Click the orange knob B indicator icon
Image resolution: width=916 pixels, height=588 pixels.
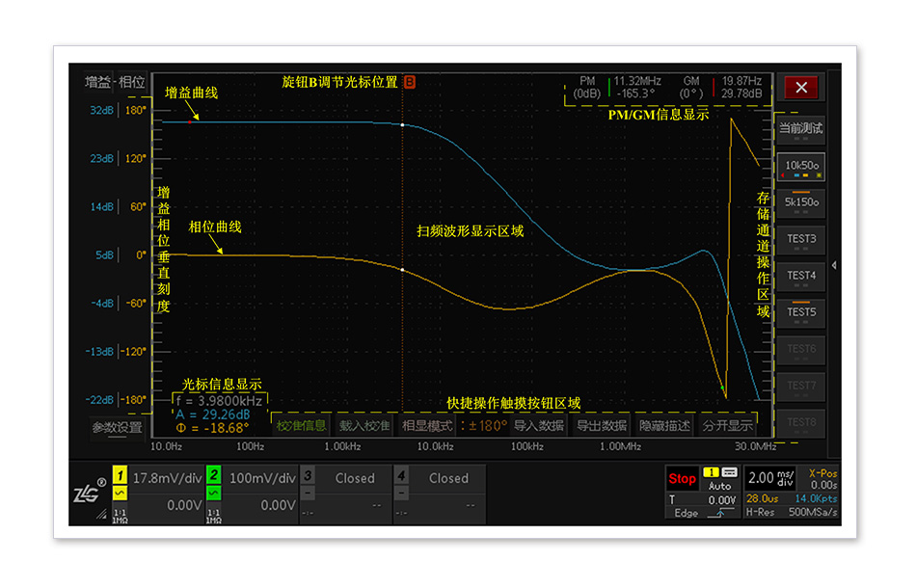tap(410, 83)
